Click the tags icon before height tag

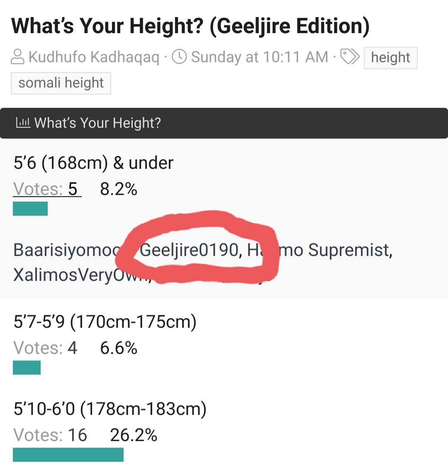[350, 57]
